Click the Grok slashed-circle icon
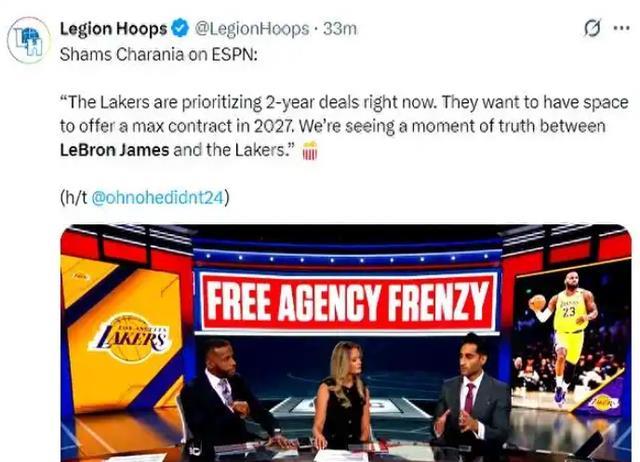This screenshot has width=640, height=462. click(x=592, y=29)
